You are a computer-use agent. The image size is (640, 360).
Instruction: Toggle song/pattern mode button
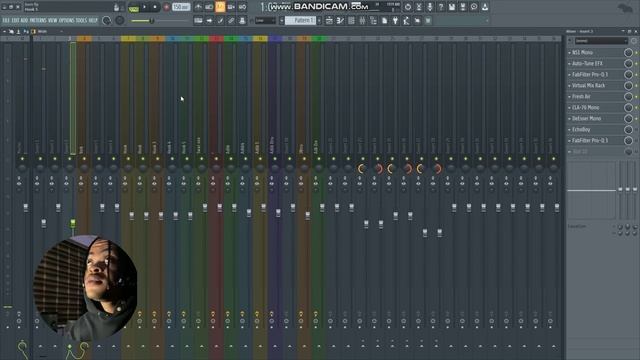point(133,7)
